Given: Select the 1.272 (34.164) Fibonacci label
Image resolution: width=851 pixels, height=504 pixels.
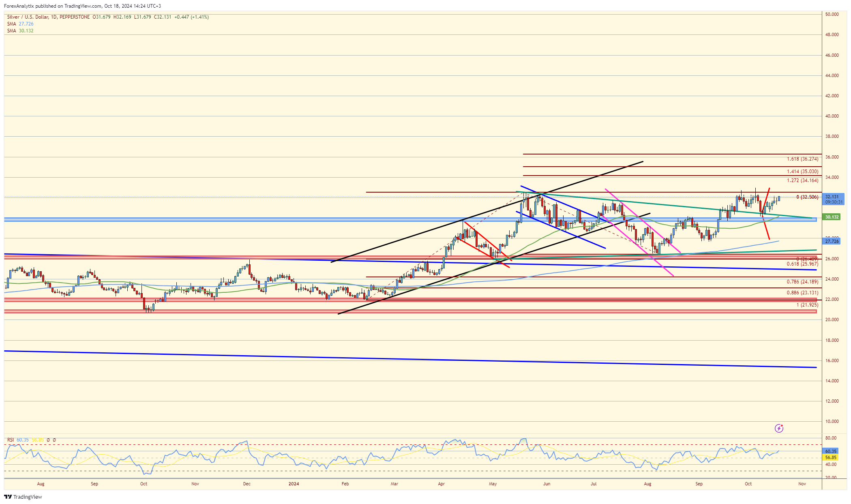Looking at the screenshot, I should pyautogui.click(x=803, y=180).
